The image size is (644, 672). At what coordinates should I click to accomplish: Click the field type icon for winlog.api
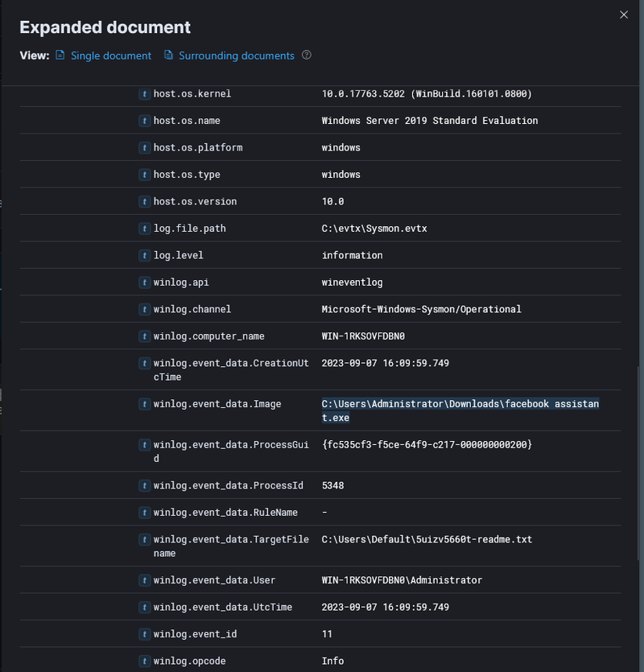(144, 282)
